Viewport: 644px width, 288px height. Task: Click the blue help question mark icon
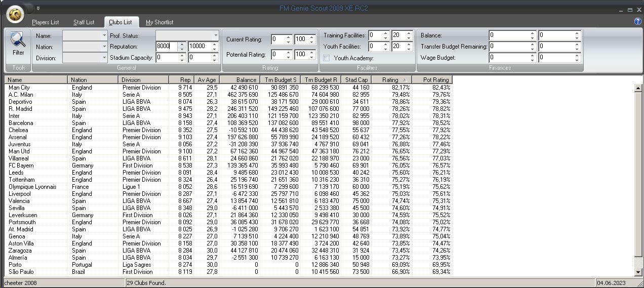(x=637, y=22)
